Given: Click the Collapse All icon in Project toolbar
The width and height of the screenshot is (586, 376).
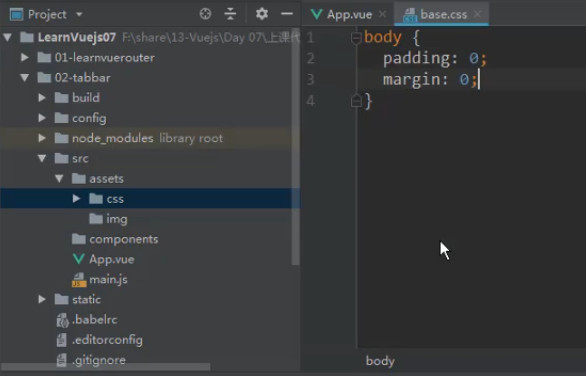Looking at the screenshot, I should [x=230, y=14].
